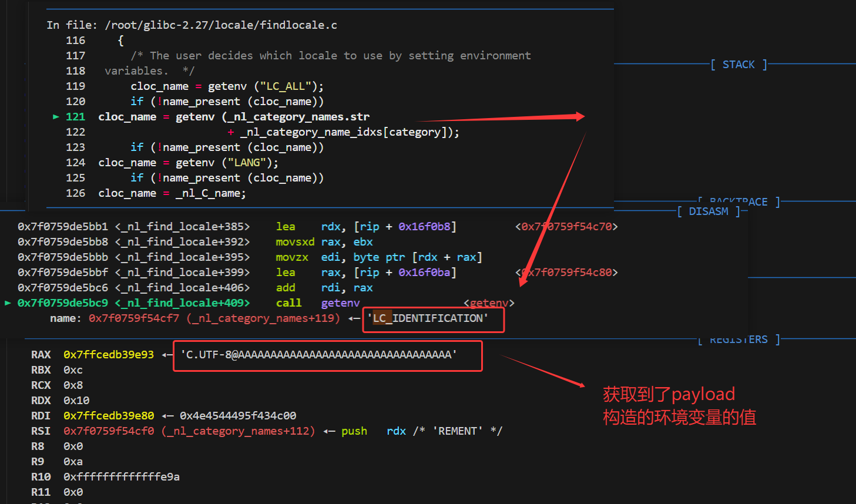856x504 pixels.
Task: Click the call getenv instruction
Action: 318,303
